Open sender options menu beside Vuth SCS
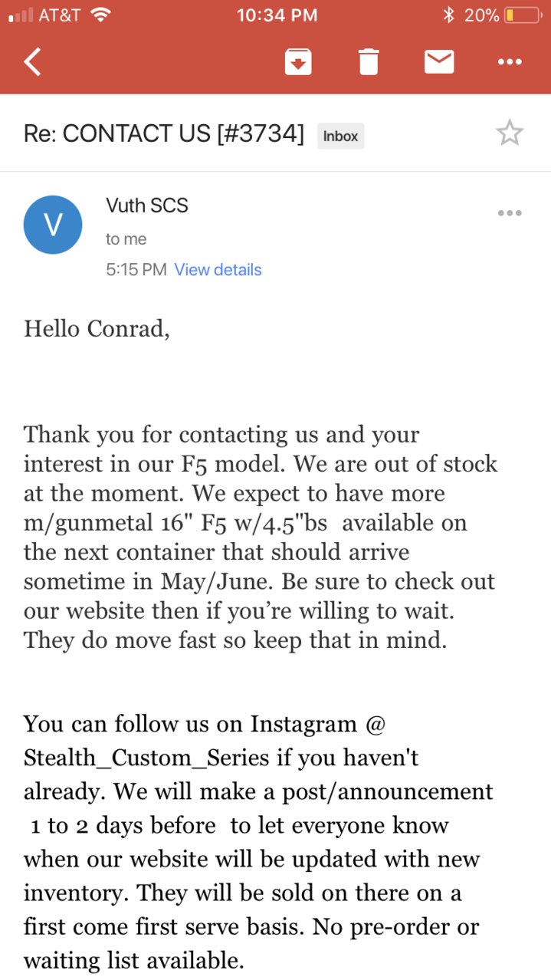Image resolution: width=551 pixels, height=980 pixels. pos(510,213)
